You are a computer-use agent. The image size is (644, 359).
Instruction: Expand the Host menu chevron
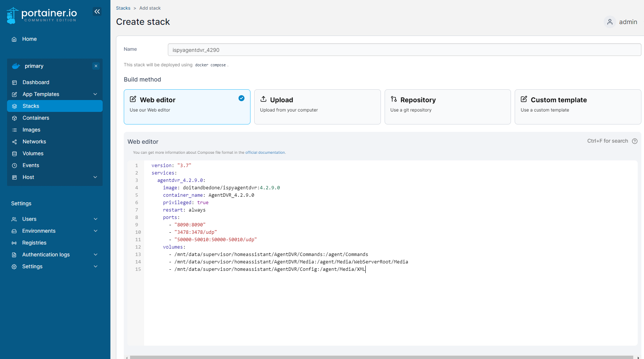pyautogui.click(x=95, y=177)
